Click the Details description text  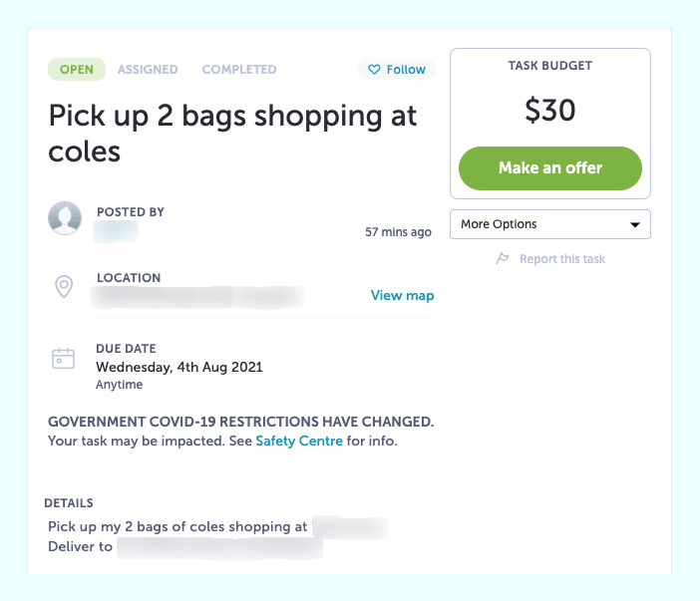177,527
